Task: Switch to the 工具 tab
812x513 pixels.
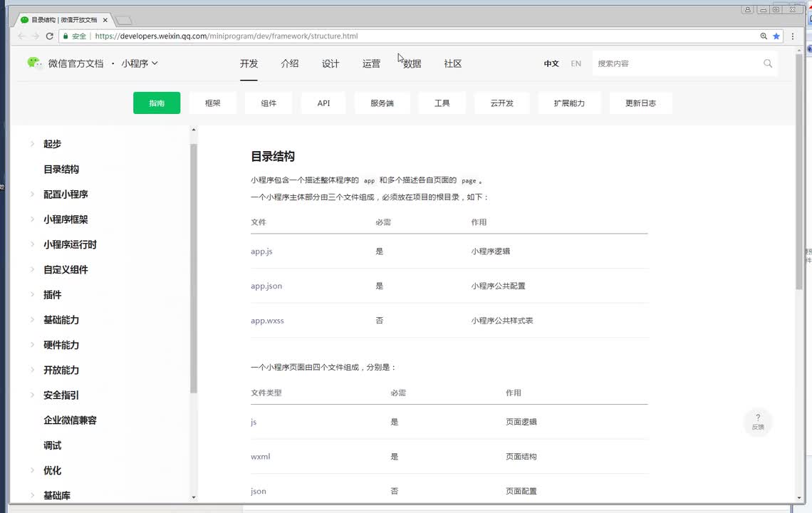Action: pyautogui.click(x=442, y=103)
